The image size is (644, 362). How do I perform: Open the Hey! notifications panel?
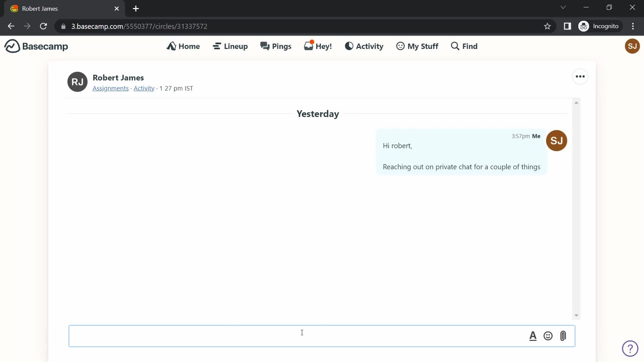coord(318,46)
